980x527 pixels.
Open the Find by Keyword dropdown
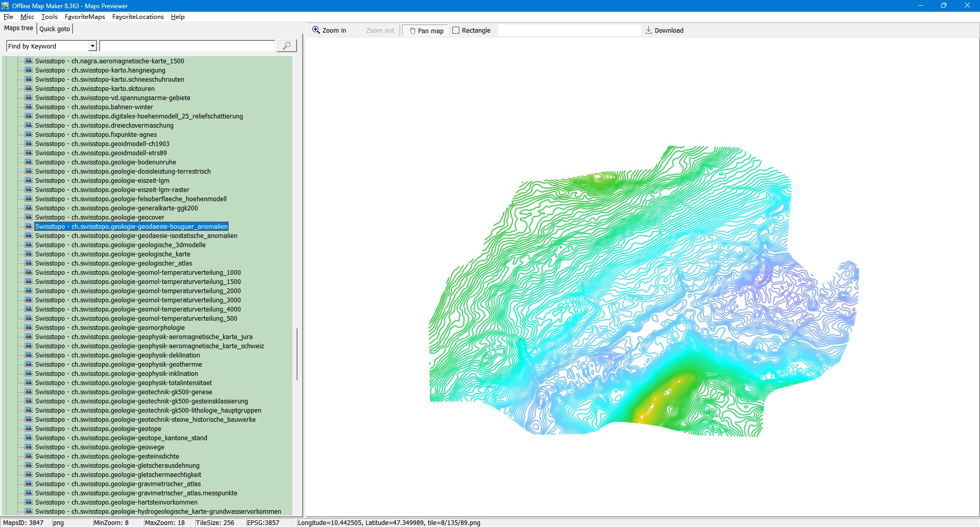point(92,46)
